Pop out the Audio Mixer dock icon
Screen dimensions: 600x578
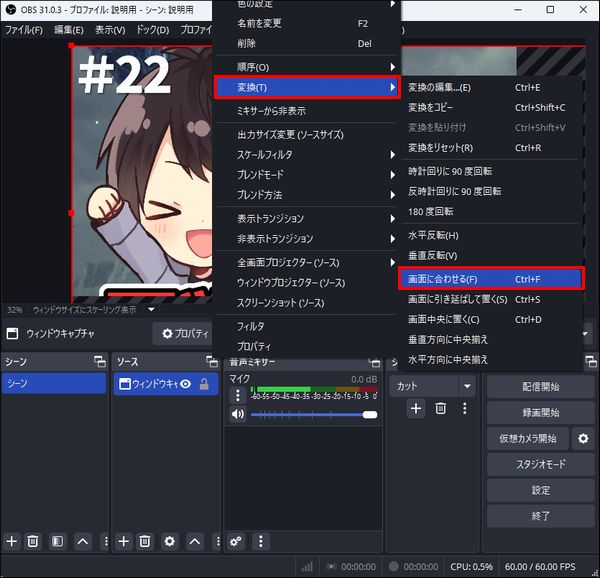pyautogui.click(x=374, y=362)
